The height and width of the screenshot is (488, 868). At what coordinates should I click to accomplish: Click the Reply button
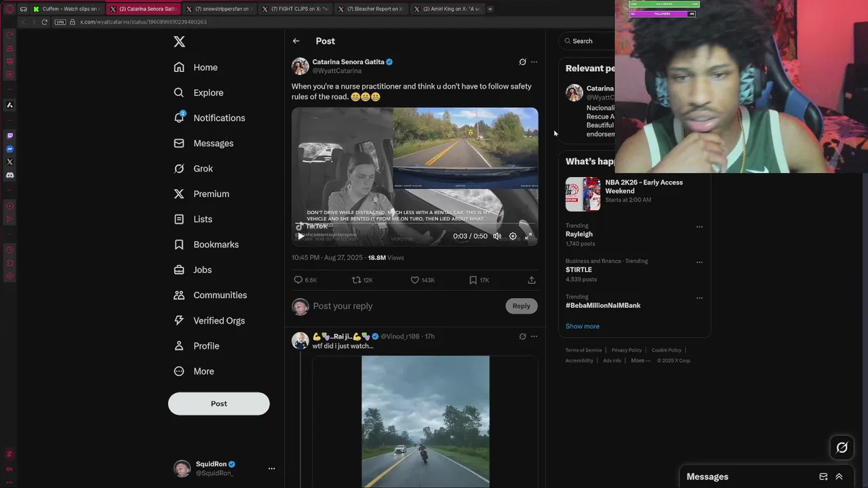pos(521,306)
